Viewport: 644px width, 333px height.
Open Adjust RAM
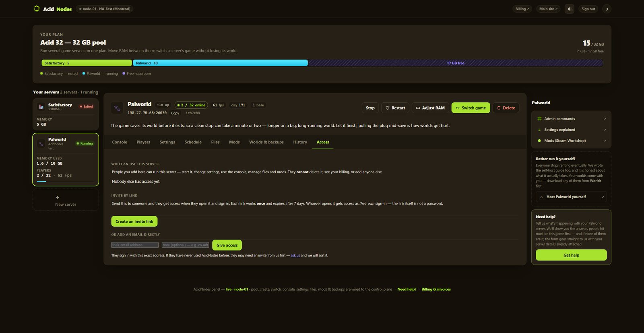pyautogui.click(x=430, y=108)
